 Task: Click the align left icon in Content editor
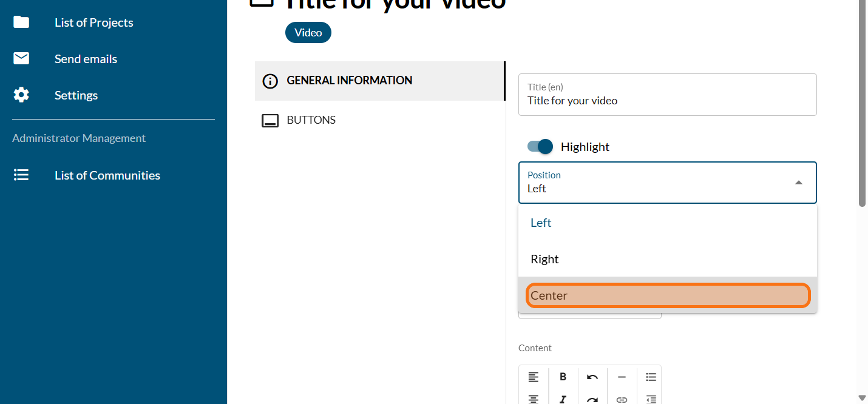533,377
